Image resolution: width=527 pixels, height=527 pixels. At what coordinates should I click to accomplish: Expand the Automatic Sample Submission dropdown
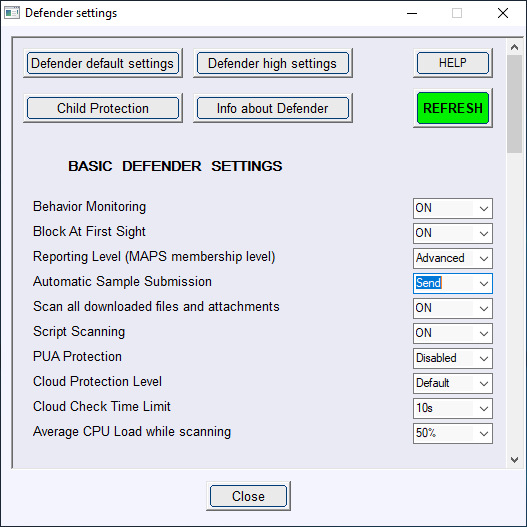(x=453, y=283)
